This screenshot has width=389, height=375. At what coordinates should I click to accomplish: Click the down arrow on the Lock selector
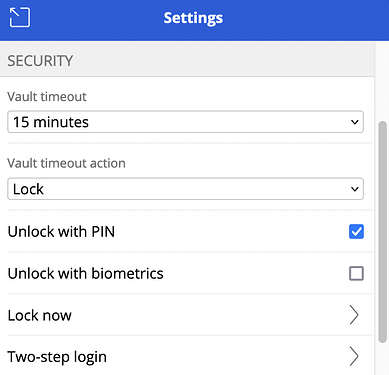[355, 189]
